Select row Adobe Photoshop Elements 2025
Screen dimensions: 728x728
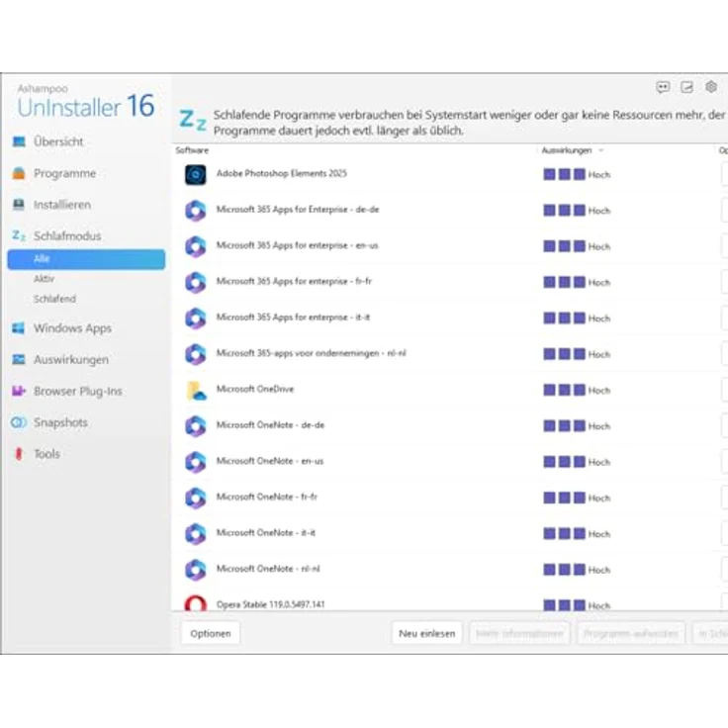tap(449, 174)
